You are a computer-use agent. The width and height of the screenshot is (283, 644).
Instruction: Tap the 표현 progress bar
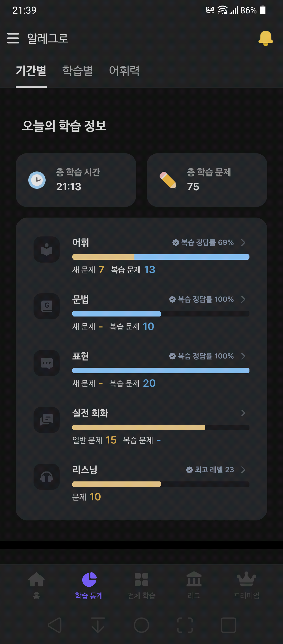coord(161,370)
